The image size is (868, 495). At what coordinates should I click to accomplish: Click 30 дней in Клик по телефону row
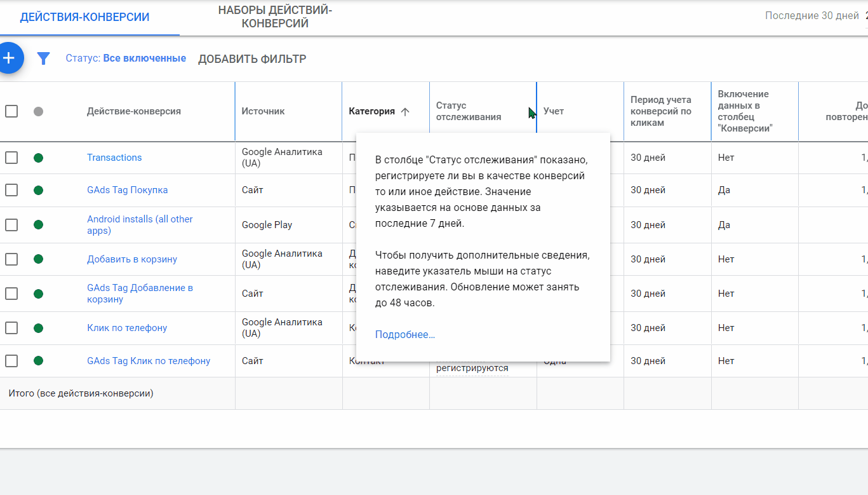click(x=648, y=328)
